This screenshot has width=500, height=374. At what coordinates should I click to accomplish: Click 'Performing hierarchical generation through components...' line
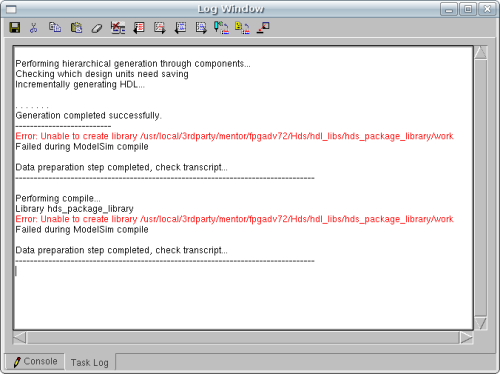(133, 64)
